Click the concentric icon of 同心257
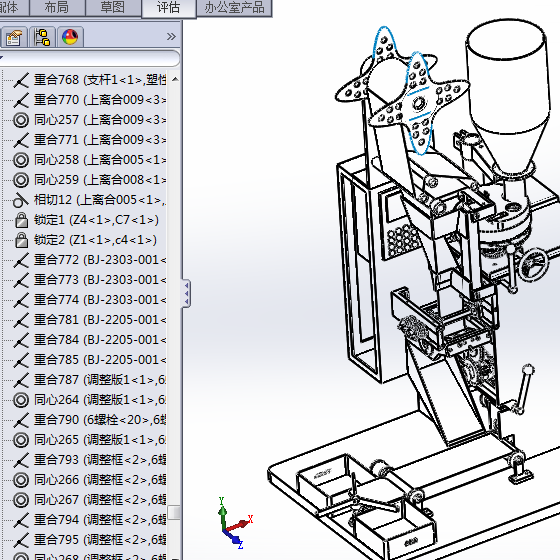The image size is (560, 560). pos(21,120)
